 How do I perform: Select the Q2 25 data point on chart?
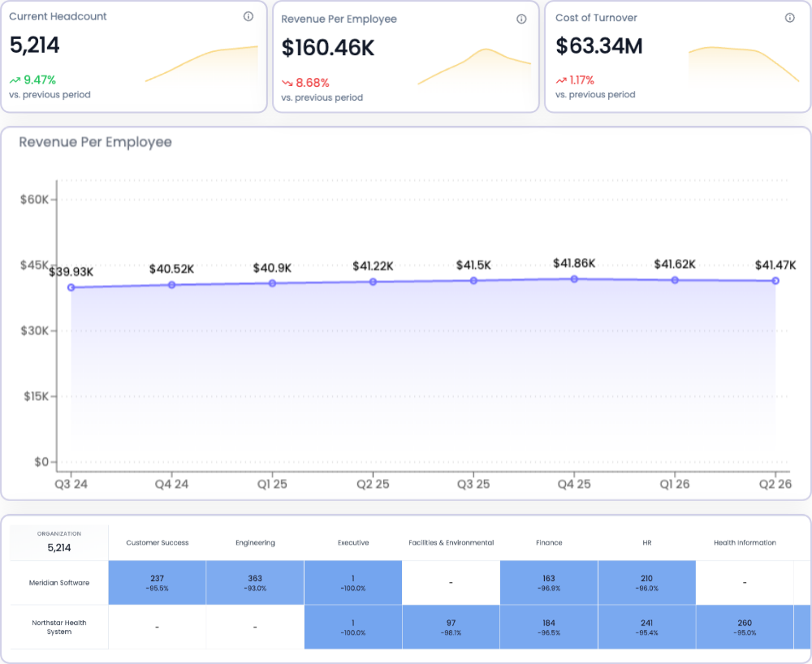(373, 282)
